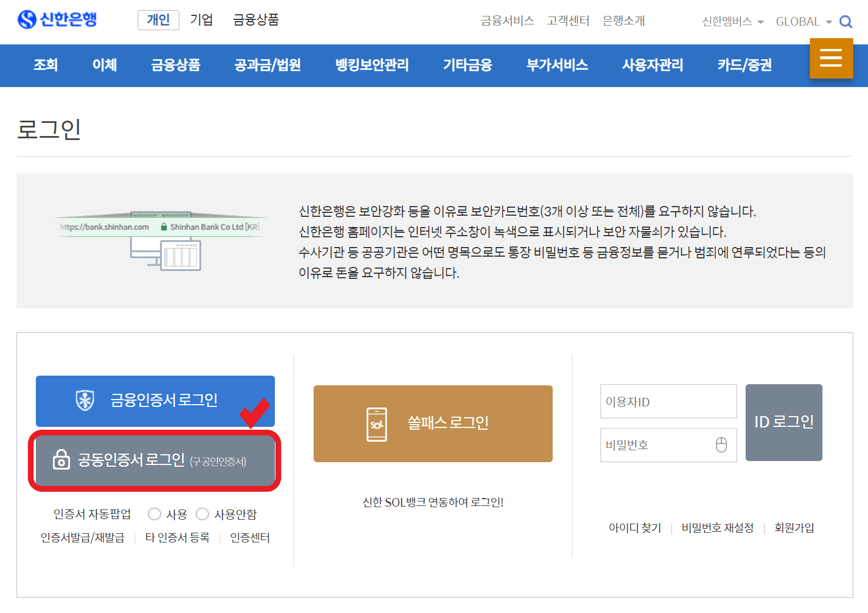The height and width of the screenshot is (613, 868).
Task: Select 사용안함 radio for 인증서 자동팝업
Action: pos(202,514)
